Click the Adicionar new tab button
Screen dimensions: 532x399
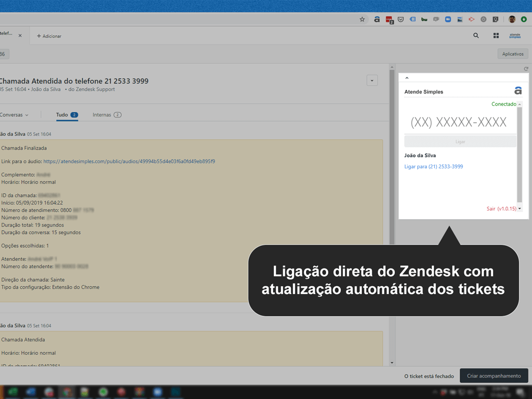49,36
